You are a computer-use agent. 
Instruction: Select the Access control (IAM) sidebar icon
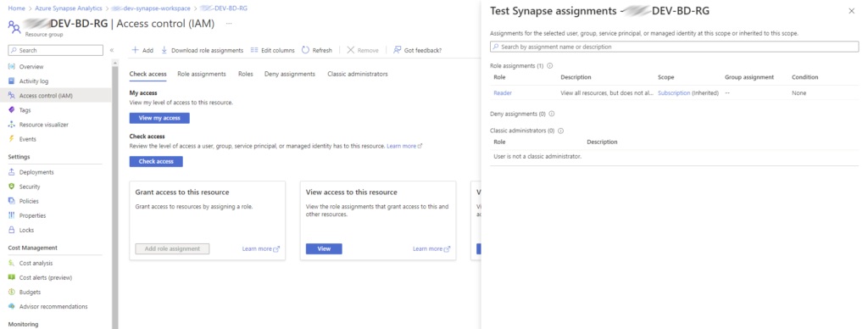coord(12,95)
